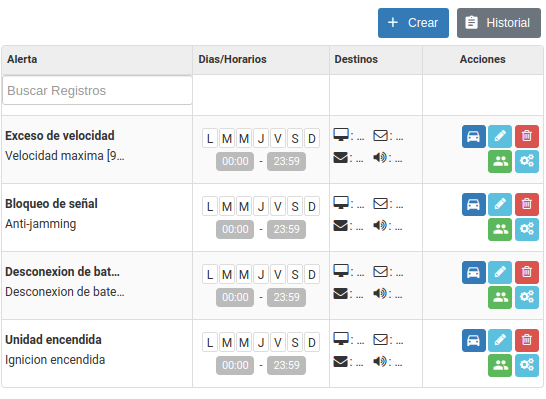Delete the Bloqueo de señal alert

527,204
